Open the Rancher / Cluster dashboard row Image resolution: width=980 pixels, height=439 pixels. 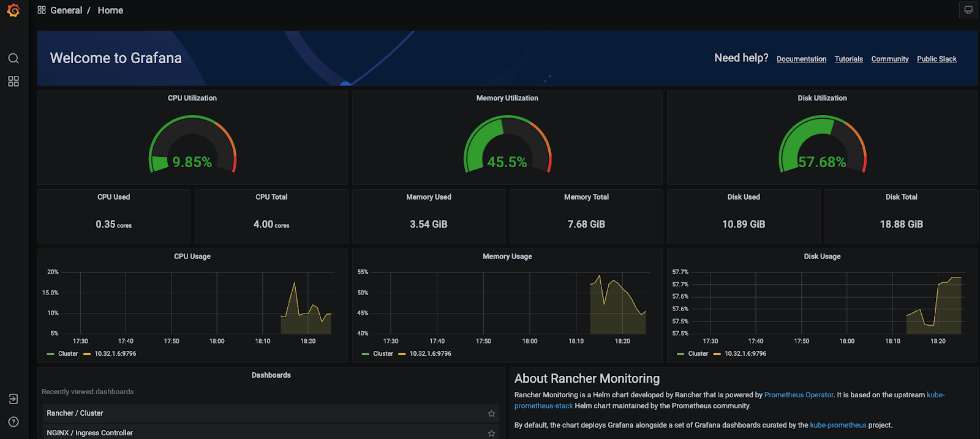click(271, 413)
